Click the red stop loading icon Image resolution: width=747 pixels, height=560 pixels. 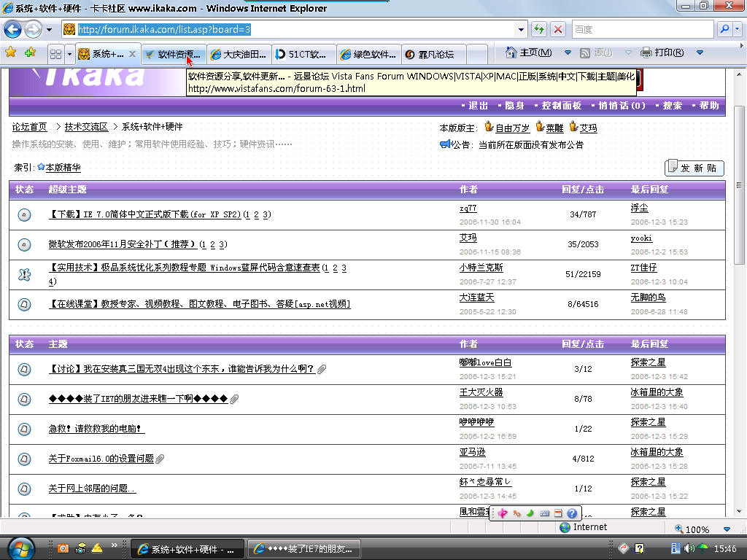(x=558, y=29)
